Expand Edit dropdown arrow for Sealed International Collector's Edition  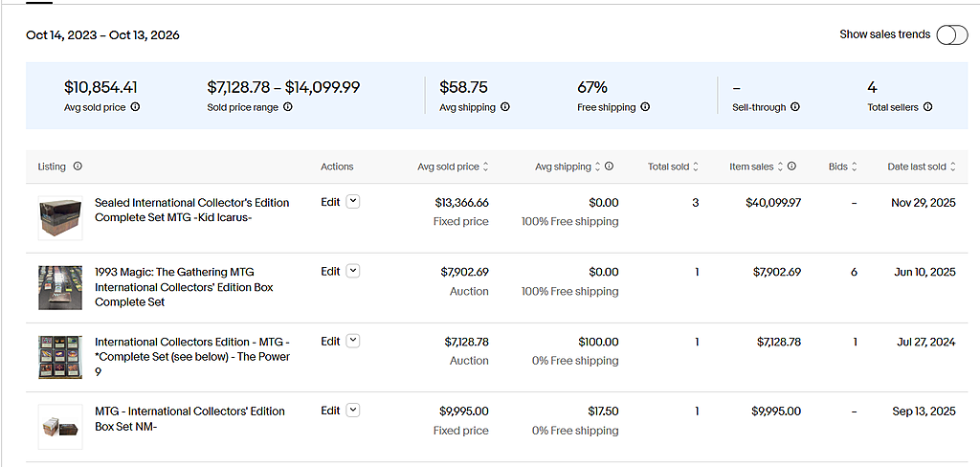tap(353, 202)
